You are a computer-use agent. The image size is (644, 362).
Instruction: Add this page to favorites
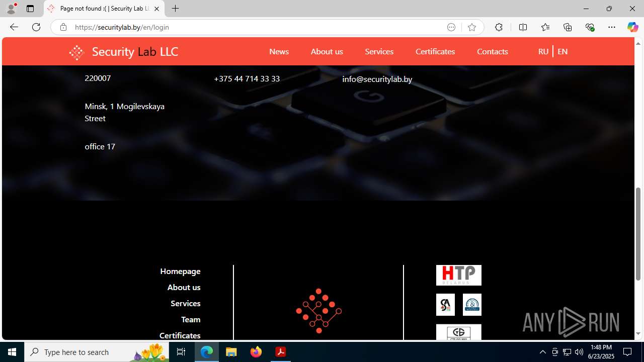[x=471, y=27]
